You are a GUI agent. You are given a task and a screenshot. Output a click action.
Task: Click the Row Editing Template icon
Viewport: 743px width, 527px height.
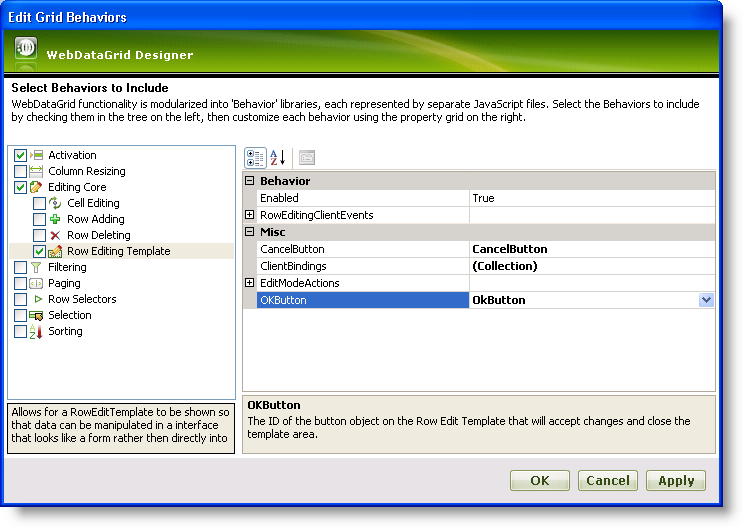55,251
